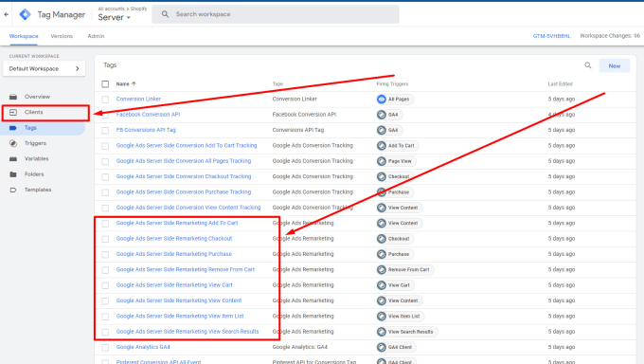The height and width of the screenshot is (364, 644).
Task: Click the search icon in the Tags panel
Action: point(588,65)
